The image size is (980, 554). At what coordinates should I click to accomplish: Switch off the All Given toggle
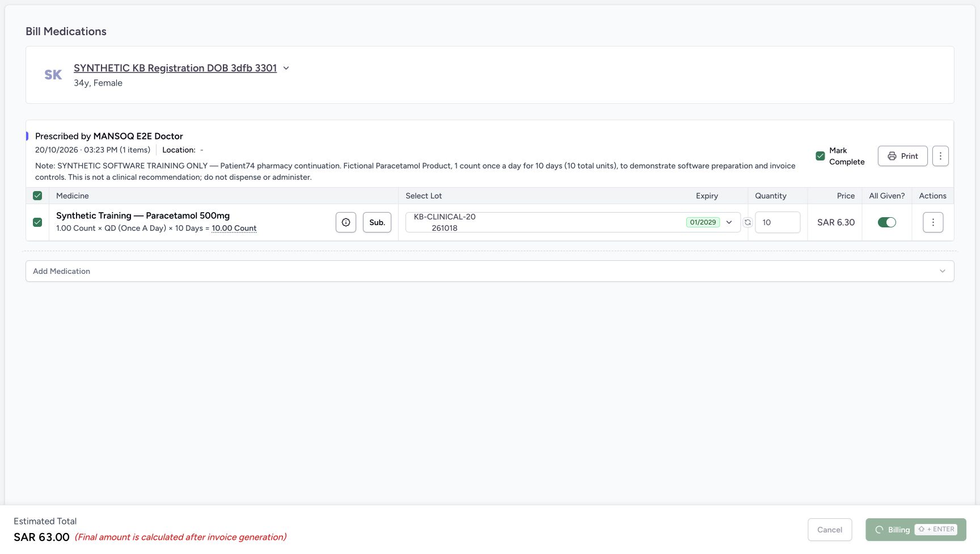(887, 222)
